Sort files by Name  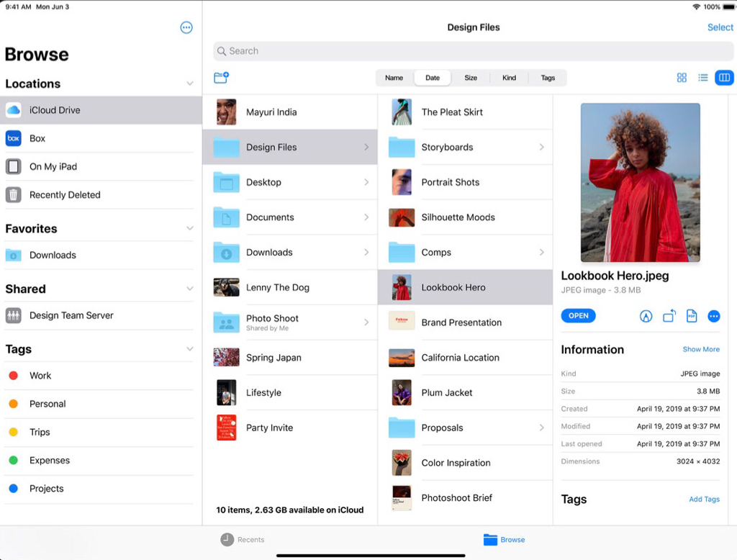click(x=394, y=78)
